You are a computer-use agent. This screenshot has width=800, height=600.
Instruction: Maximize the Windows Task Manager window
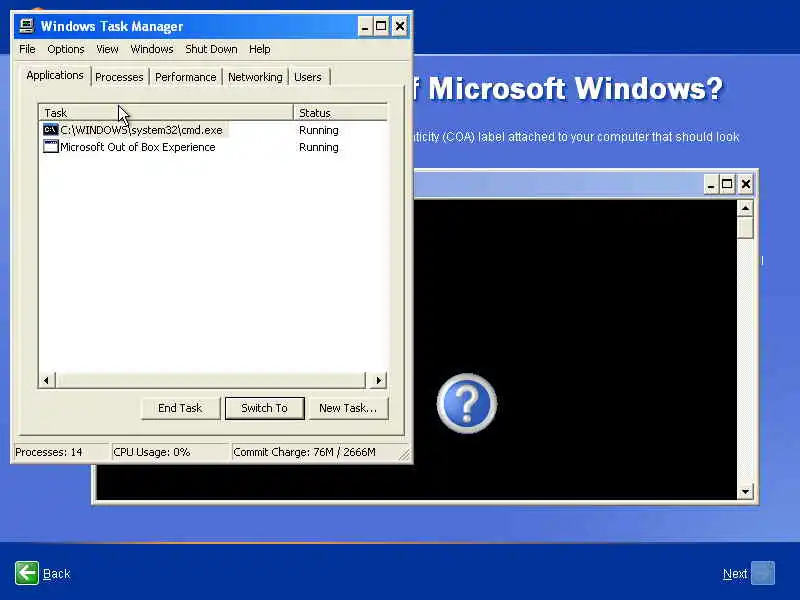coord(381,26)
